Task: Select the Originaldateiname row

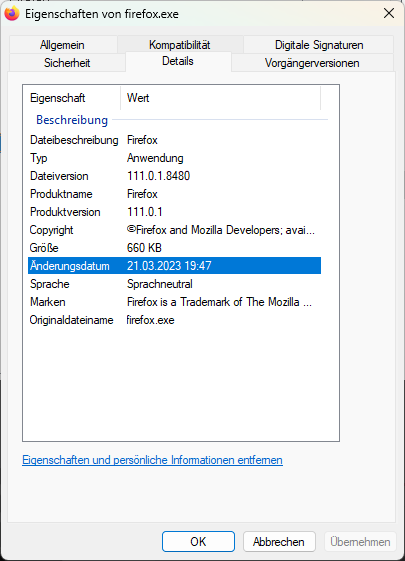Action: (x=175, y=319)
